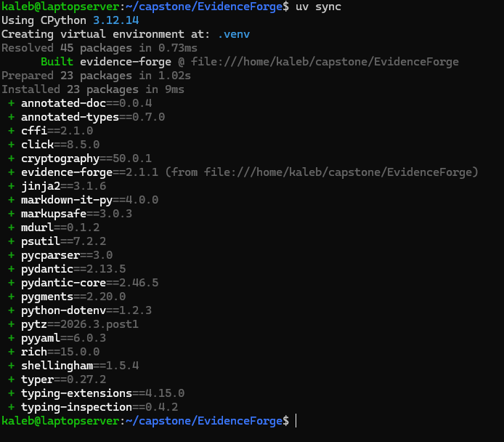This screenshot has height=442, width=504.
Task: Select the Python version 3.12.14
Action: pos(116,20)
